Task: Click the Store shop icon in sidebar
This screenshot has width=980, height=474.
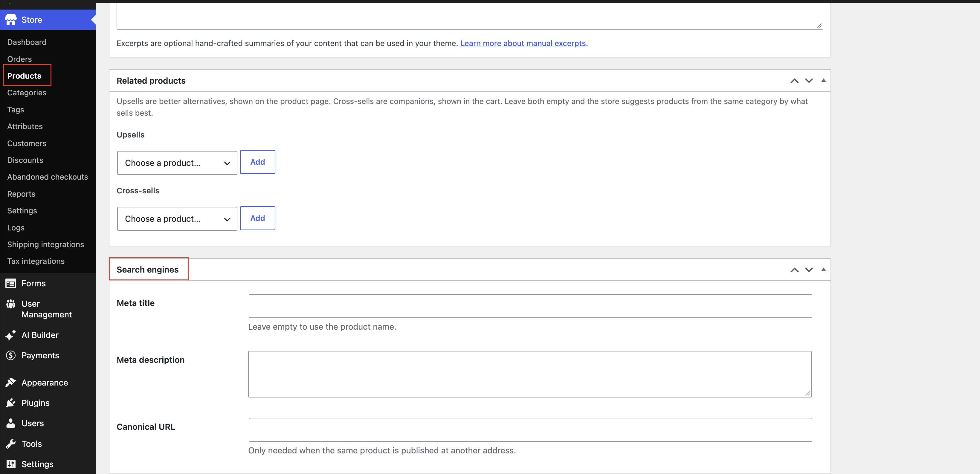Action: (x=11, y=19)
